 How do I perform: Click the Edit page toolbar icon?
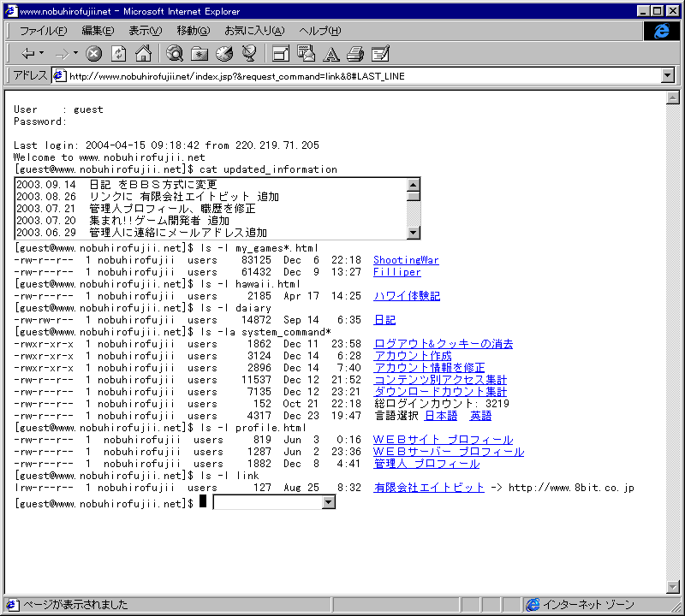click(380, 54)
